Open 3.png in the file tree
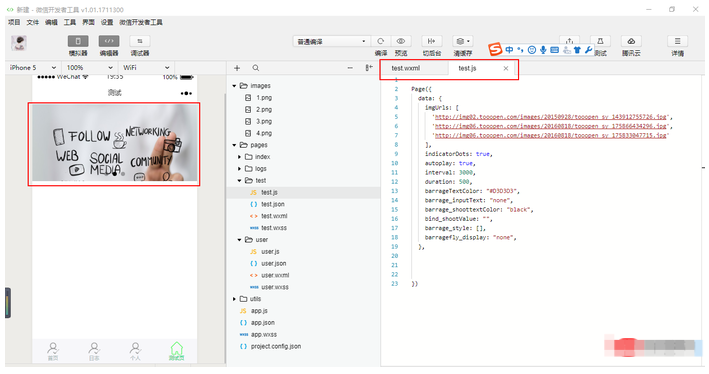Screen dimensions: 709x374 click(x=264, y=121)
